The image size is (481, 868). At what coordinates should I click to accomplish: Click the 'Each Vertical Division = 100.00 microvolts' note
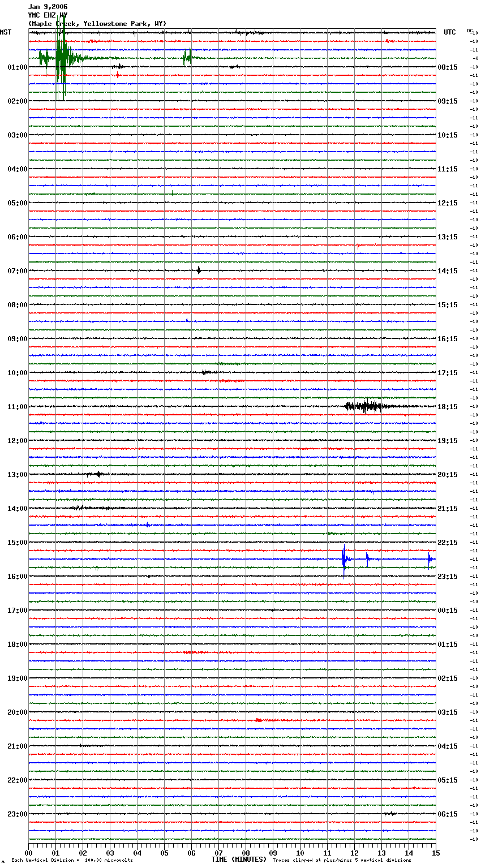coord(72,861)
